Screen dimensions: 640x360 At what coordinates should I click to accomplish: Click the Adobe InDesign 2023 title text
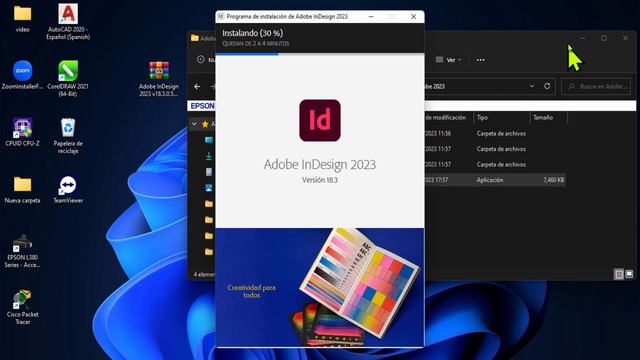coord(320,164)
